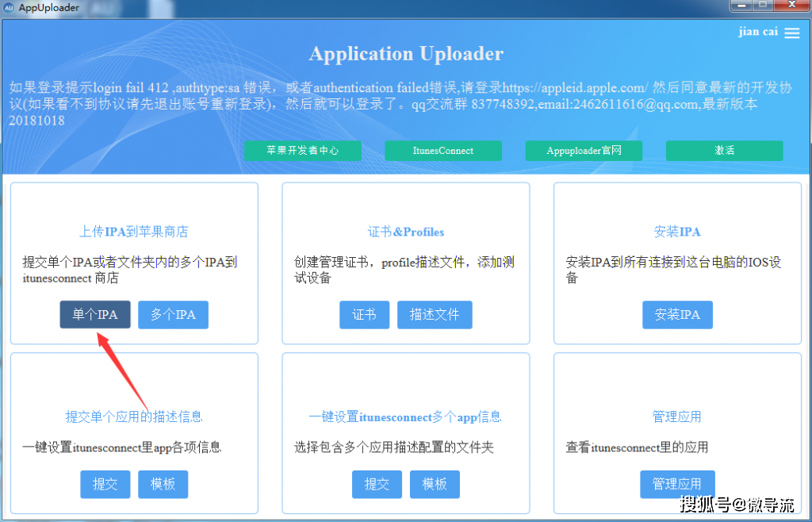812x522 pixels.
Task: Select 单个IPA upload button
Action: click(95, 314)
